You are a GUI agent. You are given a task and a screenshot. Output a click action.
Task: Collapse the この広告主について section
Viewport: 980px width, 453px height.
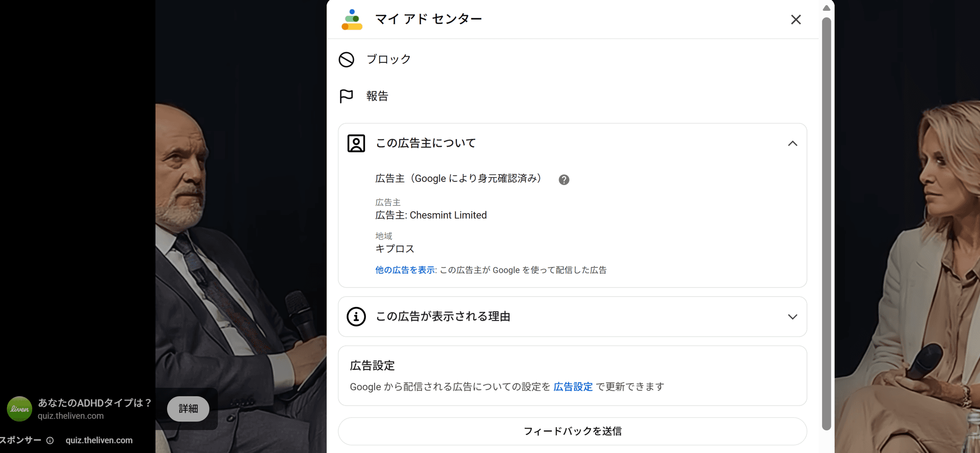pyautogui.click(x=792, y=143)
